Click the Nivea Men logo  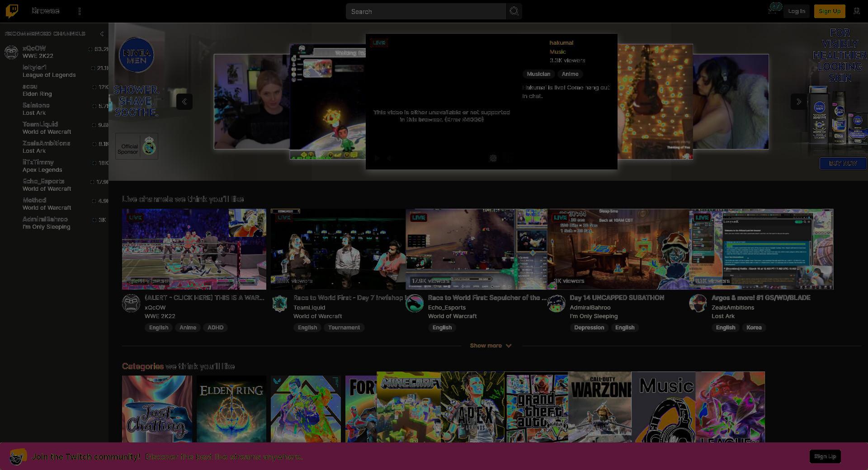[x=136, y=55]
